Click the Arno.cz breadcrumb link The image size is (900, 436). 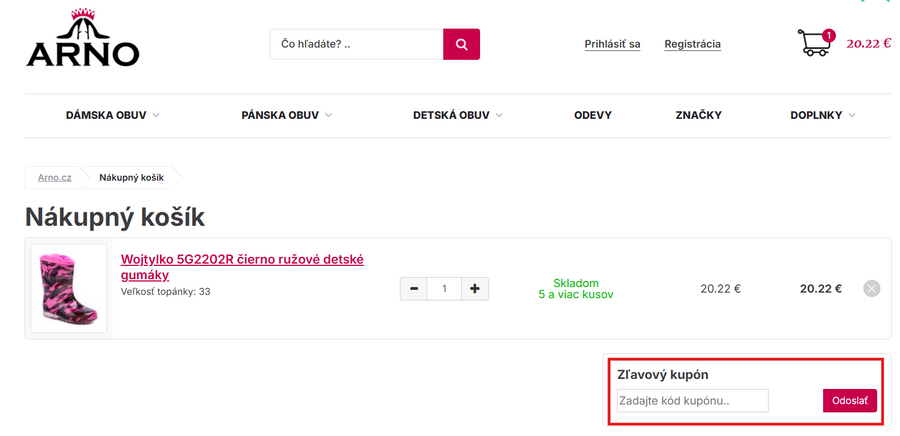(x=55, y=177)
